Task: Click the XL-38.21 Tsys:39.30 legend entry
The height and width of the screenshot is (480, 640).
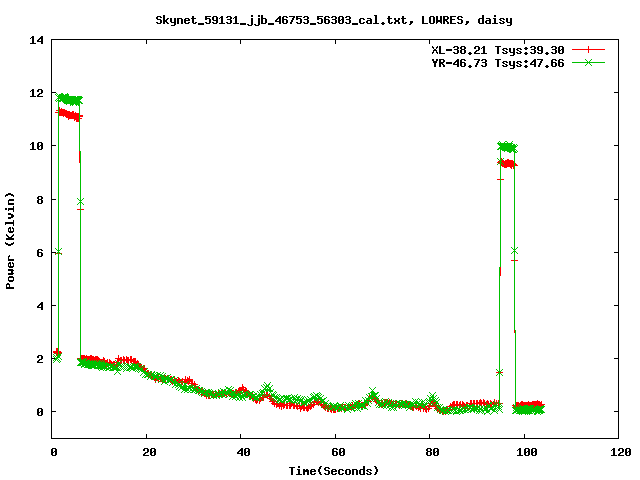Action: coord(498,50)
